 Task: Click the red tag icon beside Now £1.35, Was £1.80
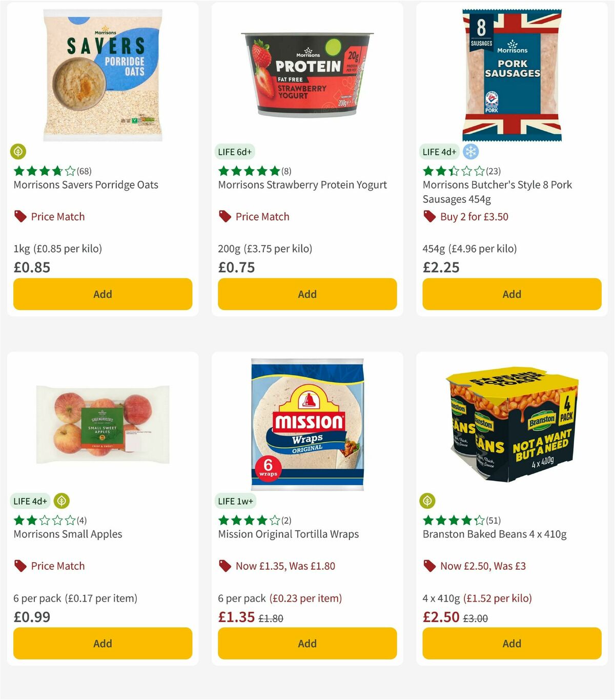pyautogui.click(x=225, y=565)
